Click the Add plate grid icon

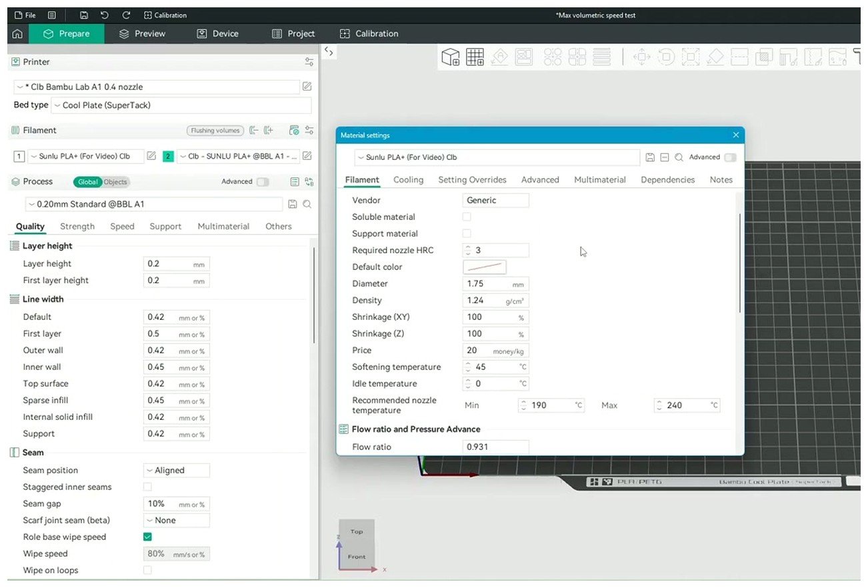pyautogui.click(x=475, y=57)
